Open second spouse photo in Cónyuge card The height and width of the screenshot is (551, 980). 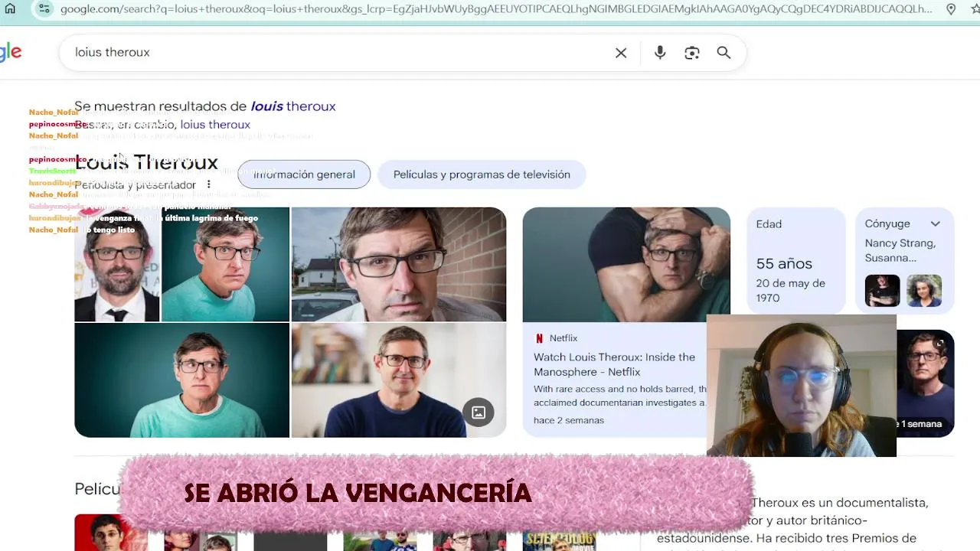coord(924,291)
